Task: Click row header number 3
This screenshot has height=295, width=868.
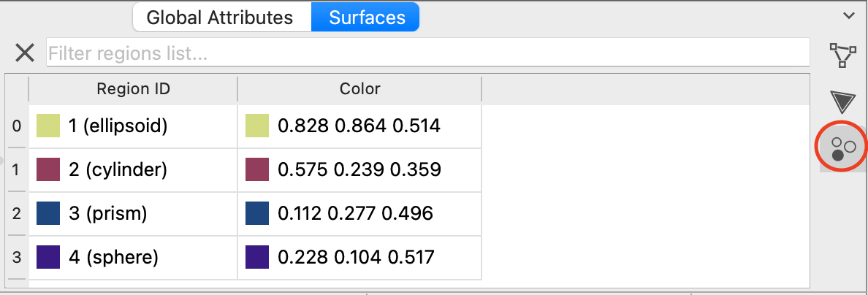Action: [17, 257]
